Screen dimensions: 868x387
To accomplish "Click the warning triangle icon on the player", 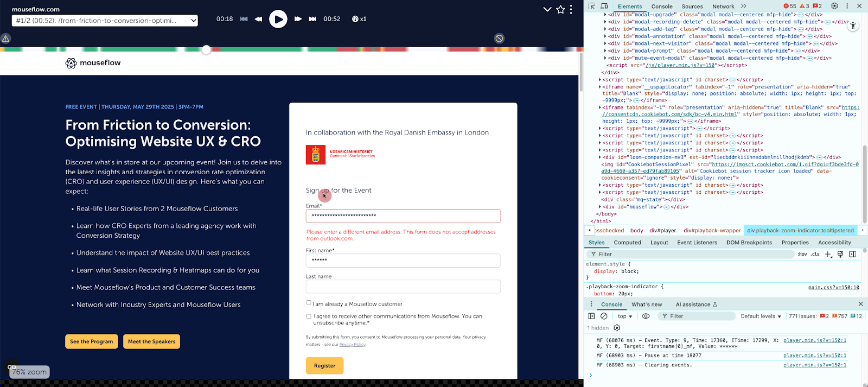I will click(x=5, y=39).
